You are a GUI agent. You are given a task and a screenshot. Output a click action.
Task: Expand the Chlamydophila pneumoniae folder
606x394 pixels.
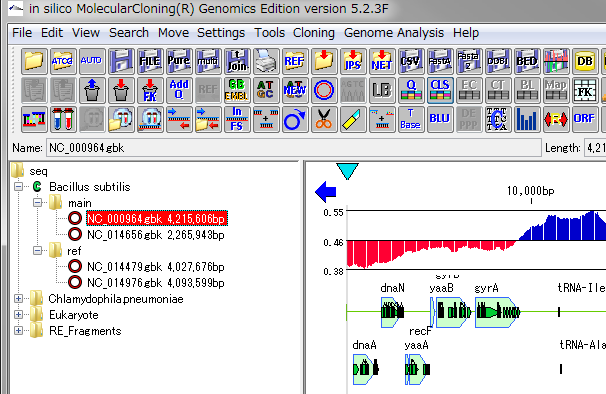18,298
